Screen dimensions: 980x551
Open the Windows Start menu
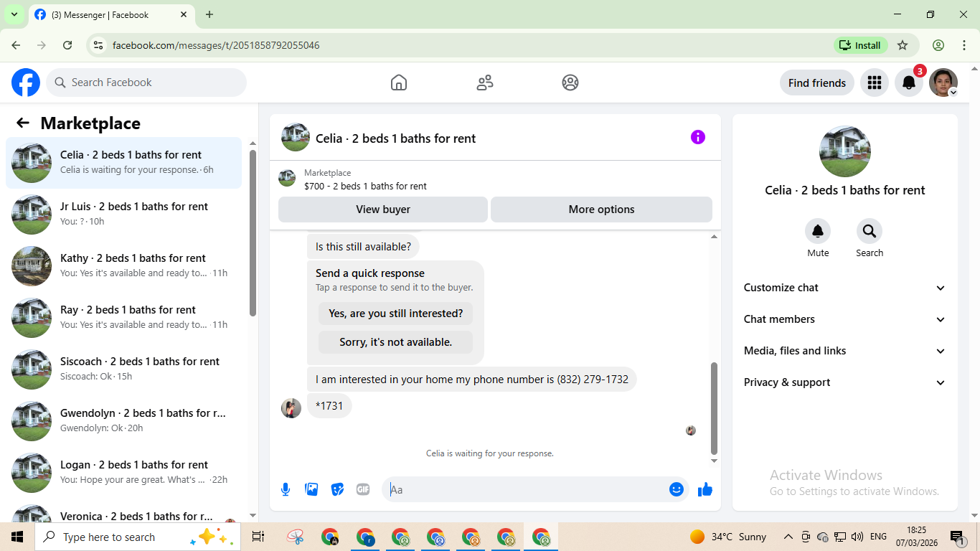click(17, 537)
